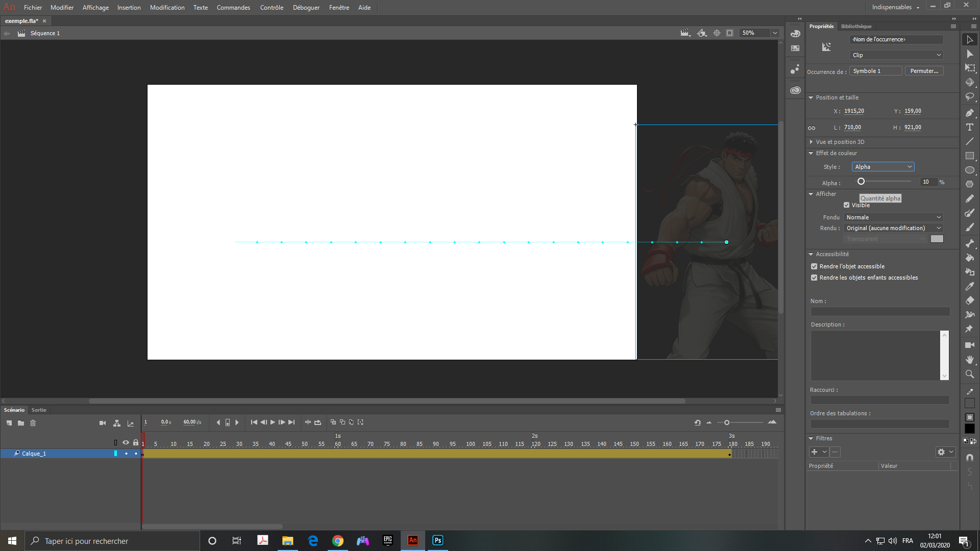The height and width of the screenshot is (551, 980).
Task: Select the Zoom magnifier tool
Action: (x=970, y=374)
